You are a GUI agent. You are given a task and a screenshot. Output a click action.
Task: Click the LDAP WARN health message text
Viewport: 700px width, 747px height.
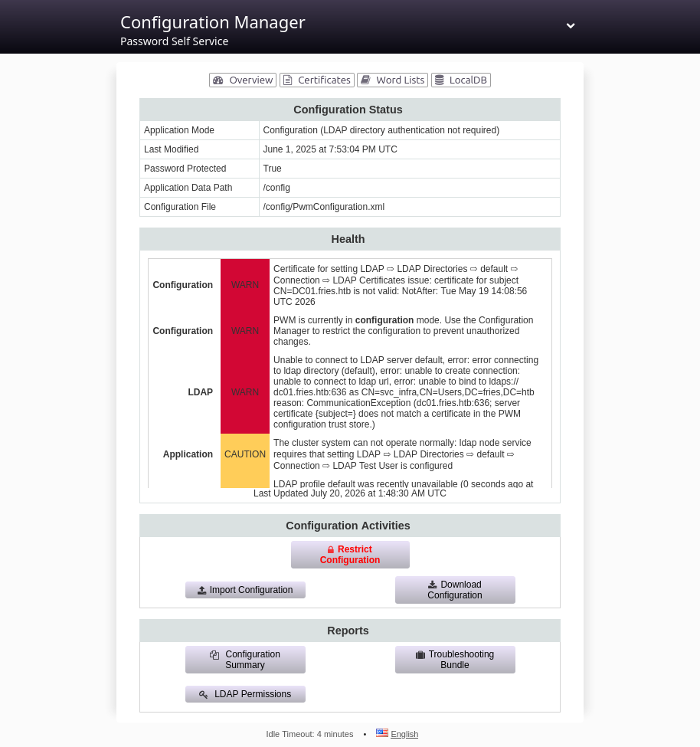[406, 392]
